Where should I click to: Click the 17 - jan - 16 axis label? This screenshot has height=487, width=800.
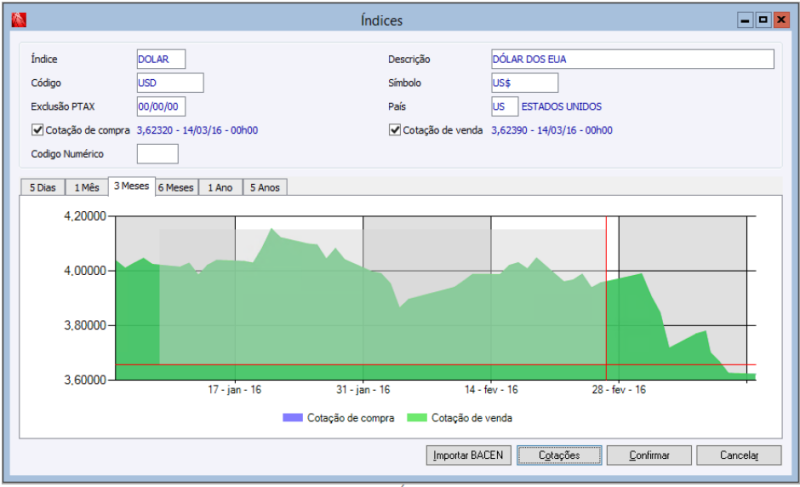coord(235,390)
